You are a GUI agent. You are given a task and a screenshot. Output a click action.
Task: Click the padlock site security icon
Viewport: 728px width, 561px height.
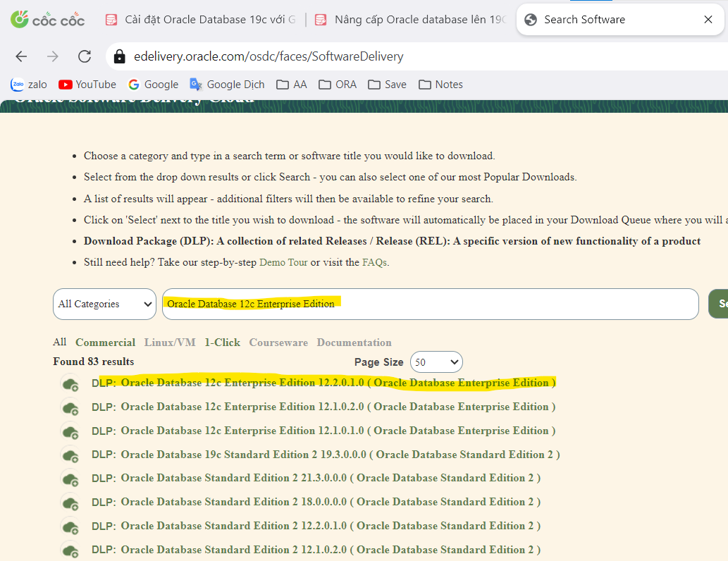[119, 56]
